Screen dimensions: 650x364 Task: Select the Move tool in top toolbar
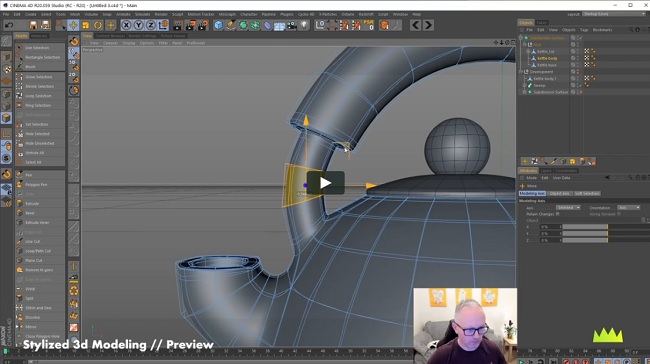point(73,25)
